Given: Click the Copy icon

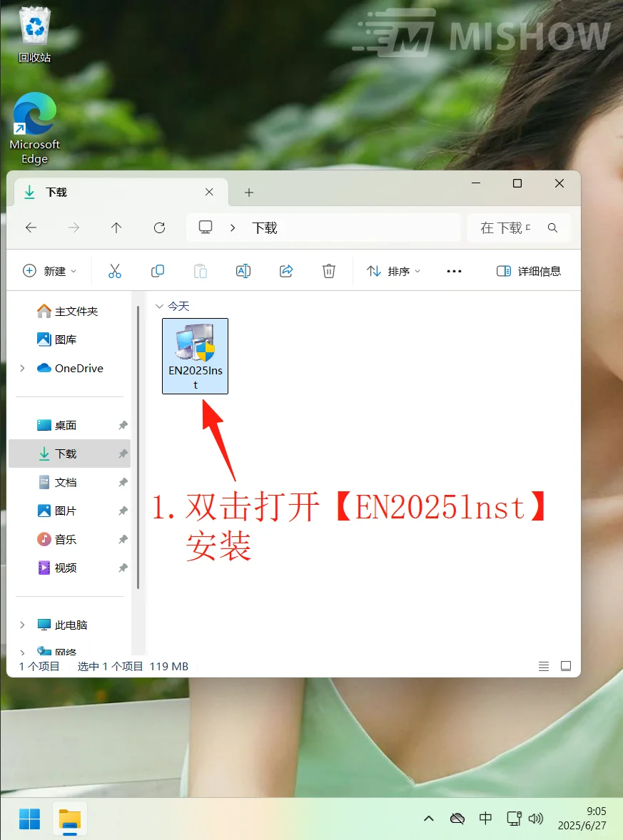Looking at the screenshot, I should point(158,271).
